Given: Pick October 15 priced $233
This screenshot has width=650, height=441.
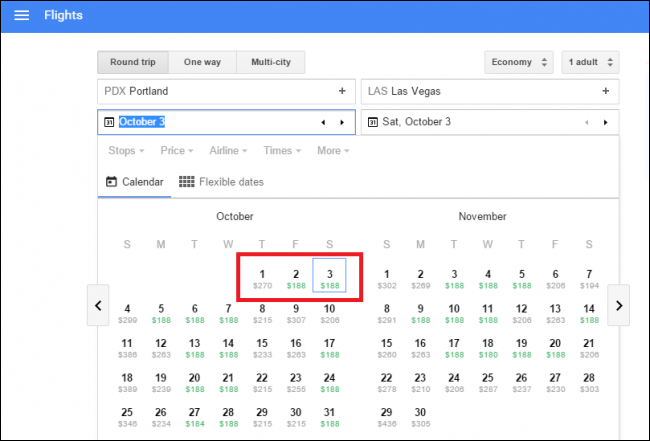Looking at the screenshot, I should click(x=262, y=348).
